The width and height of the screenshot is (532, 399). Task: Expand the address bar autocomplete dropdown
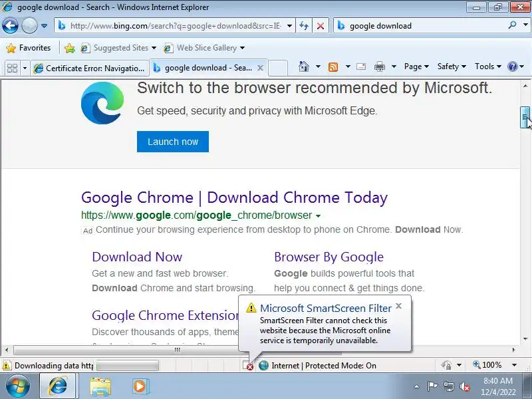click(289, 26)
